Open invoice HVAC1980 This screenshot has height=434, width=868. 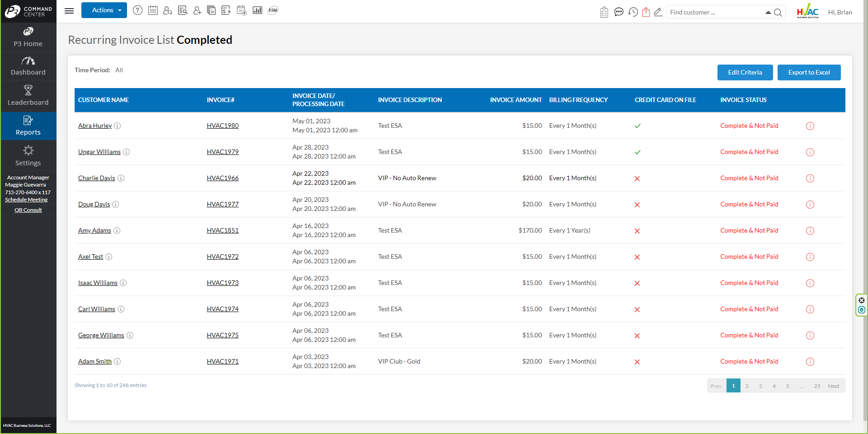tap(222, 126)
